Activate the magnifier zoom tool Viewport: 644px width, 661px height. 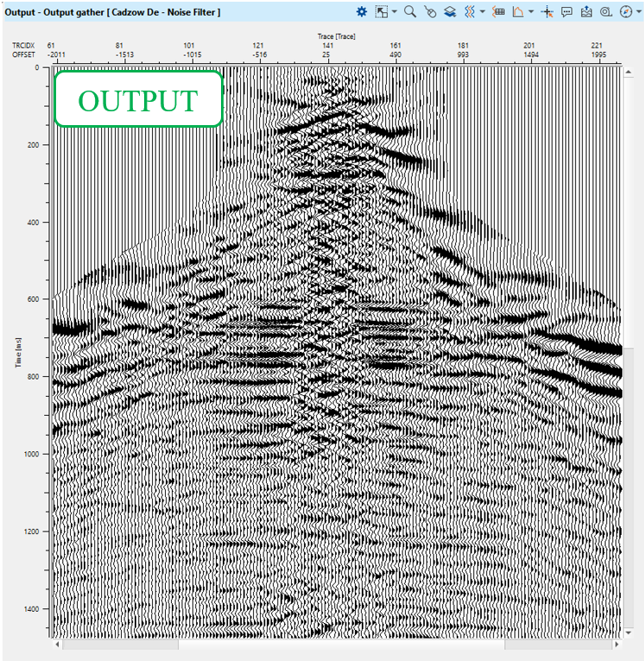410,12
